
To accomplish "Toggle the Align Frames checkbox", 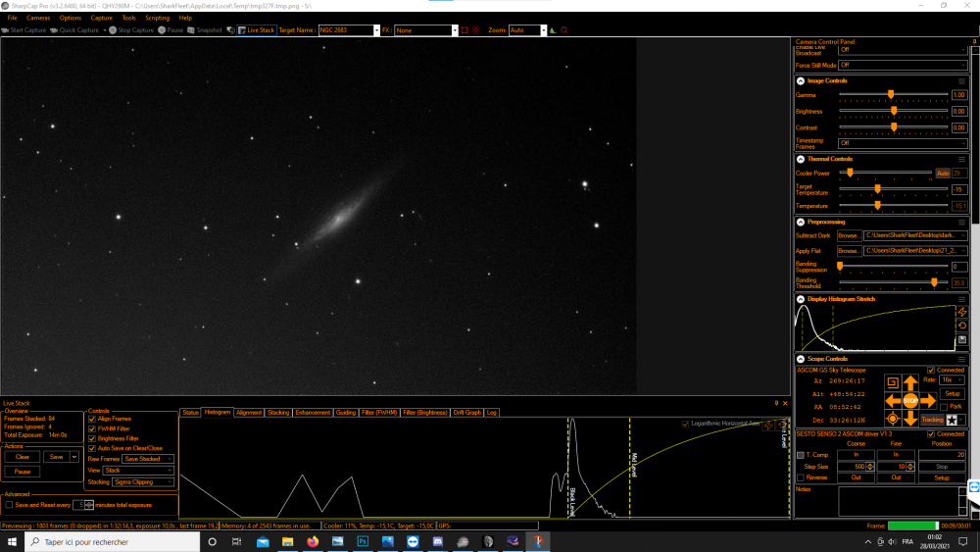I will (x=92, y=419).
